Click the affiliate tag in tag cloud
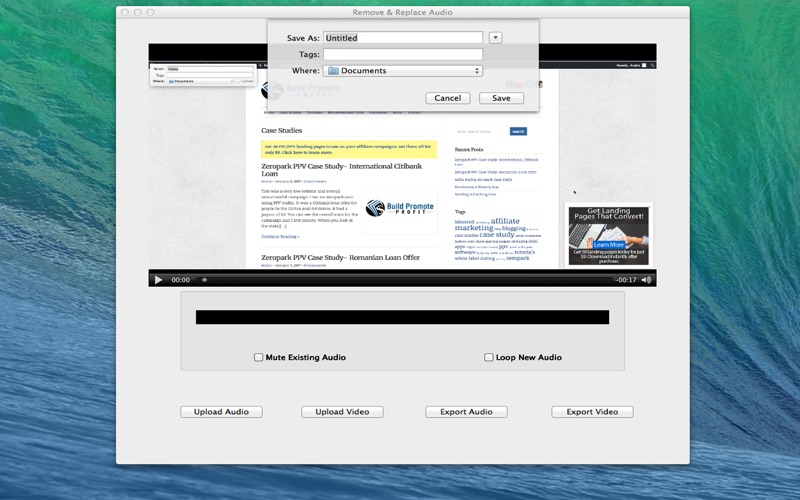 click(505, 221)
